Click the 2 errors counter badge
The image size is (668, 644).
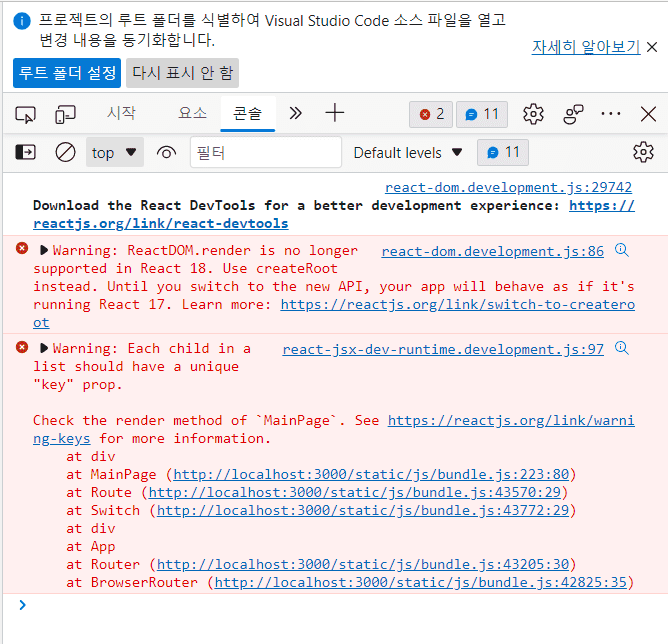click(431, 114)
